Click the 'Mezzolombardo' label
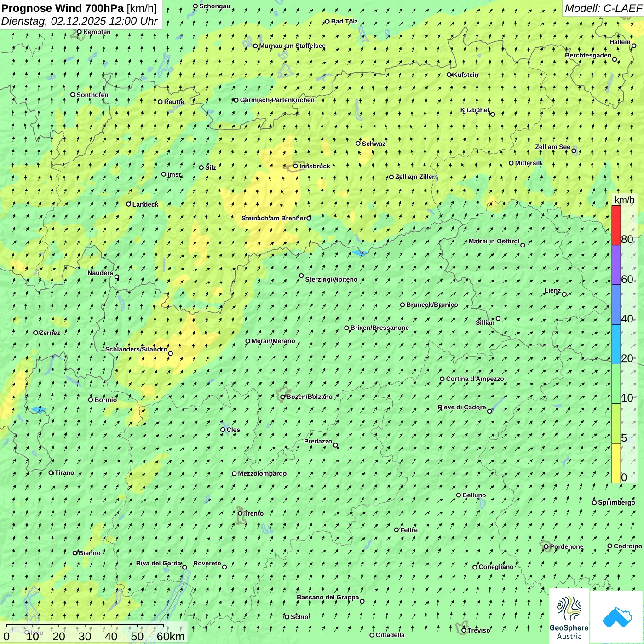 [x=262, y=473]
